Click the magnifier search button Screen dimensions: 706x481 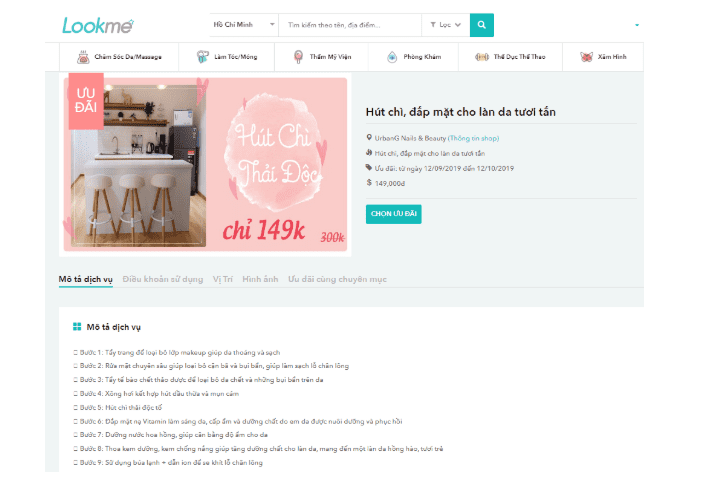(x=481, y=25)
